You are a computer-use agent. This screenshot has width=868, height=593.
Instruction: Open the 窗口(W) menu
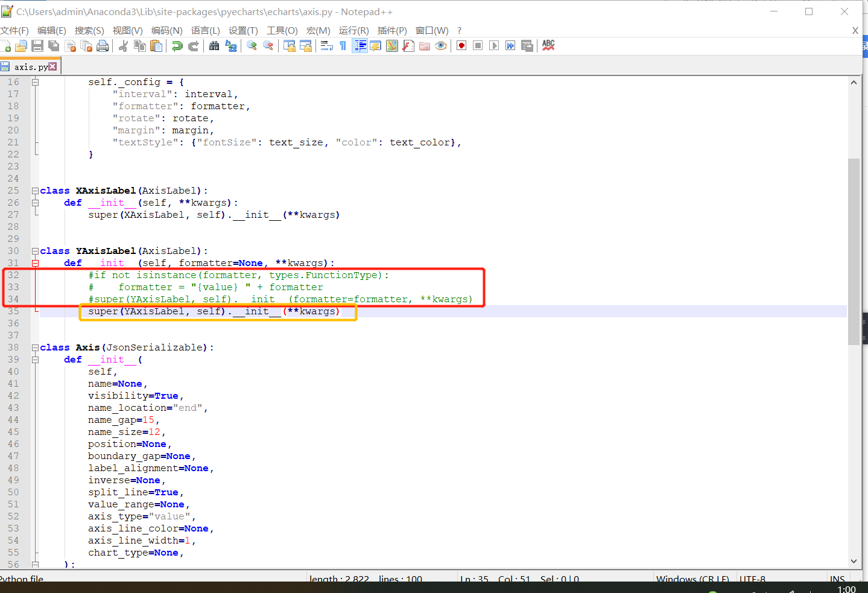432,31
